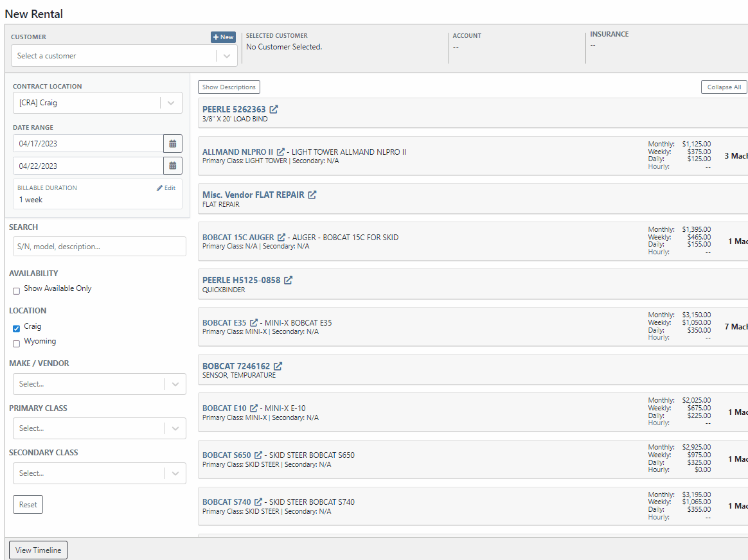Click "Primary Class: LIGHT TOWER | Secondary: N/A" text

click(271, 161)
